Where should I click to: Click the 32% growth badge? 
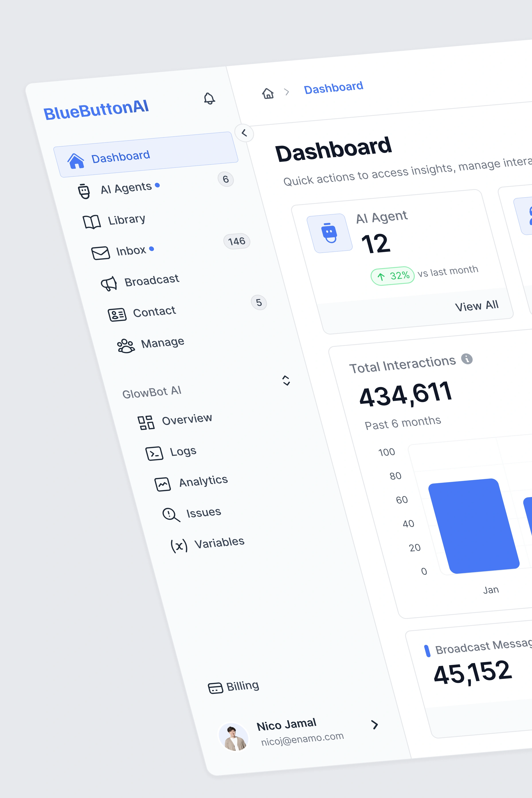click(x=393, y=276)
